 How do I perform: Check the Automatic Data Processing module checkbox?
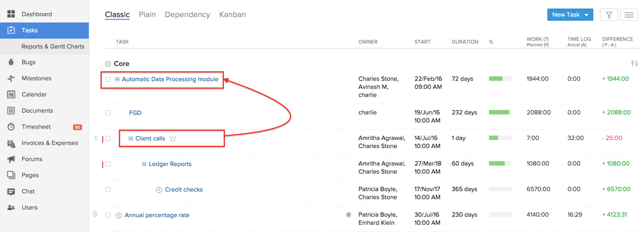[108, 79]
